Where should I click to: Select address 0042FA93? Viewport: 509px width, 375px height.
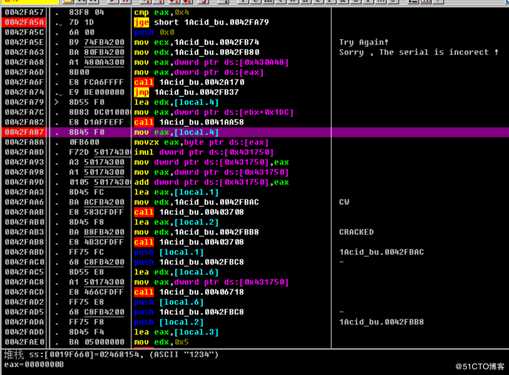tap(24, 162)
